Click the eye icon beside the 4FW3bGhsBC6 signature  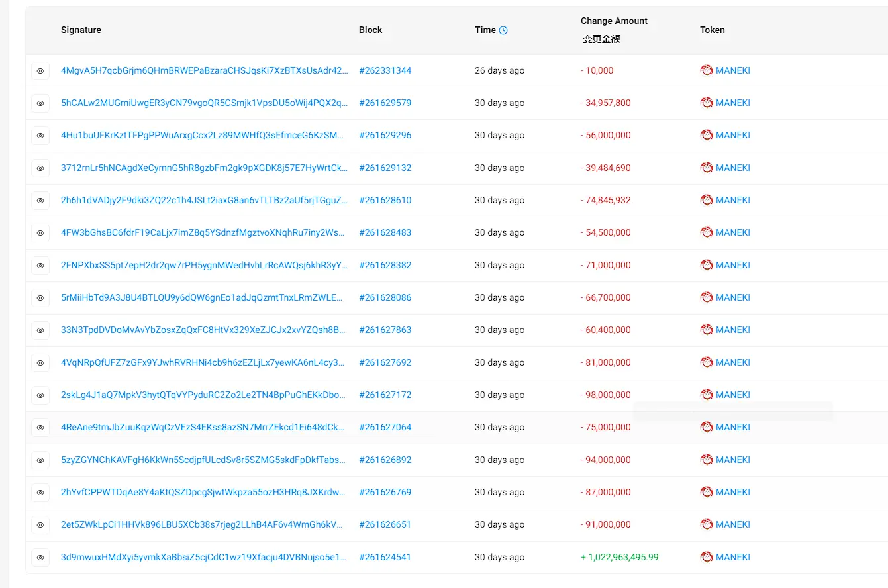(x=40, y=232)
